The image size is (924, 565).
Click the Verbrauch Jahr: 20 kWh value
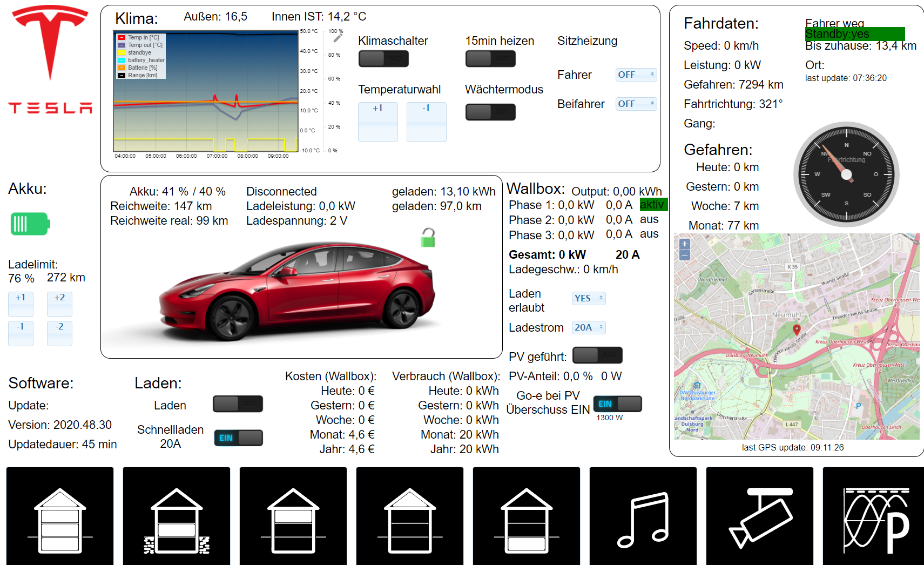tap(464, 449)
